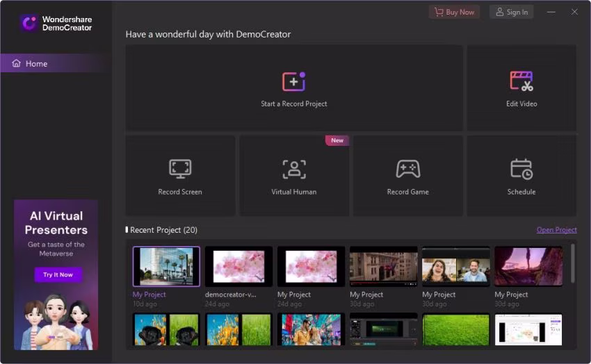Click the Have a wonderful day greeting text
Image resolution: width=591 pixels, height=364 pixels.
click(208, 34)
